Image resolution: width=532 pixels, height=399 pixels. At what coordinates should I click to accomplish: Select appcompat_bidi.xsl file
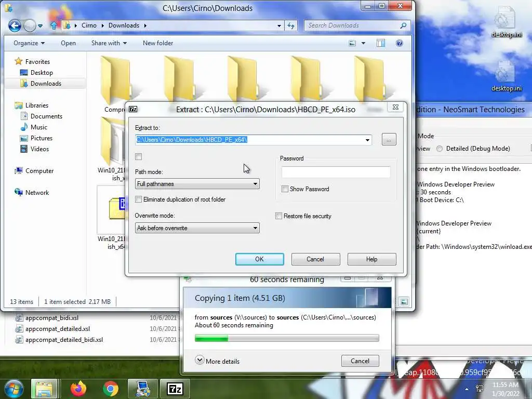click(x=47, y=318)
